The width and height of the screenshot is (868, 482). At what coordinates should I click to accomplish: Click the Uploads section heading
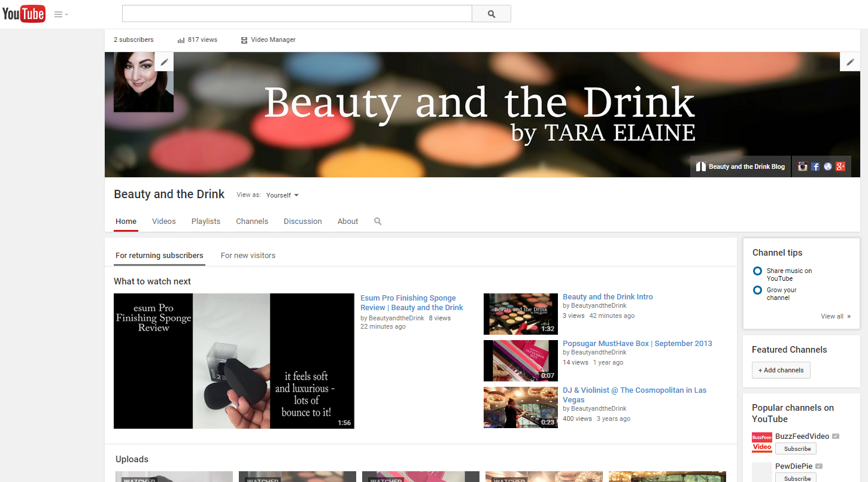132,459
